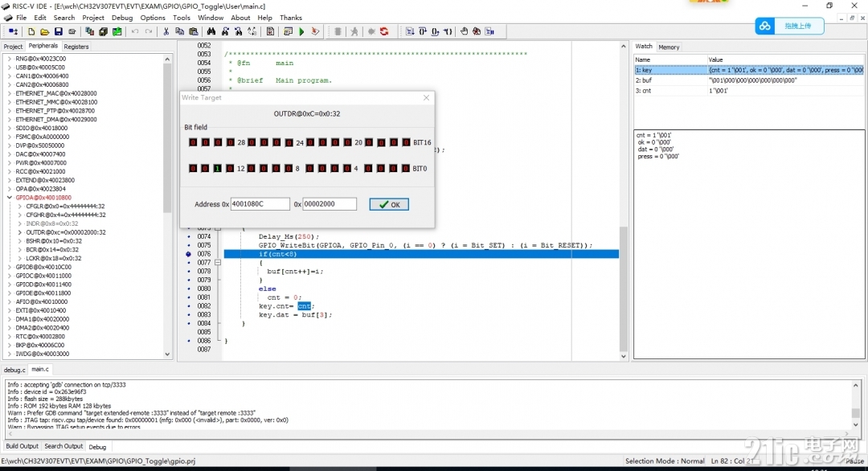Image resolution: width=868 pixels, height=471 pixels.
Task: Open the Project menu
Action: [x=93, y=18]
